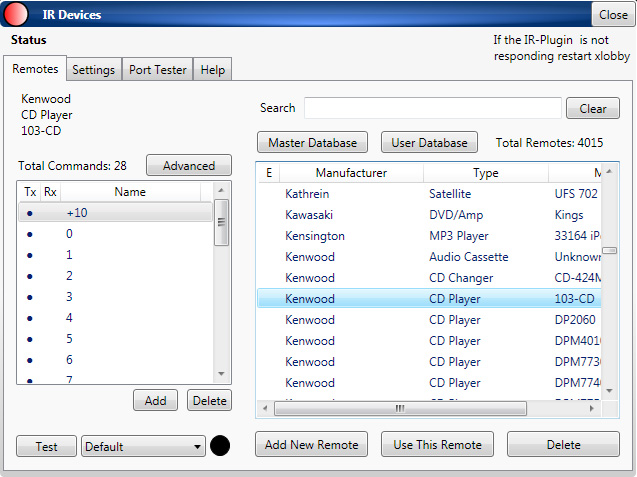This screenshot has width=637, height=477.
Task: Select the Kawasaki DVD/Amp row
Action: (429, 215)
